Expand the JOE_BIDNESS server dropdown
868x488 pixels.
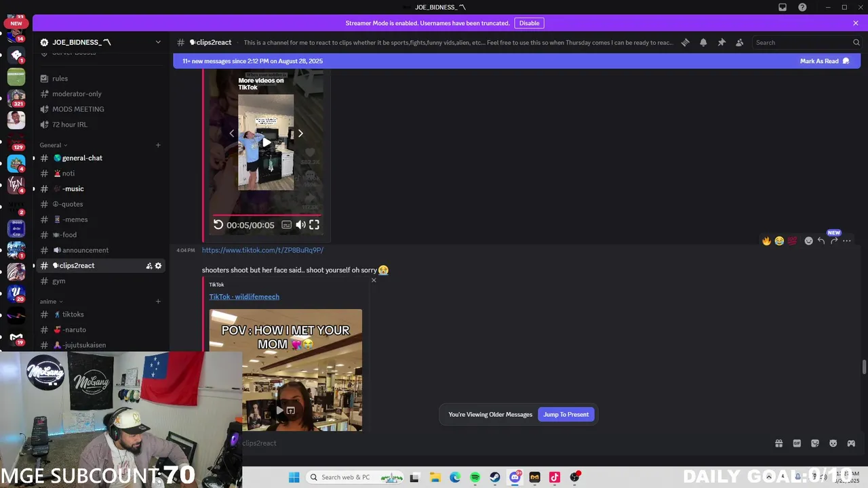[158, 42]
